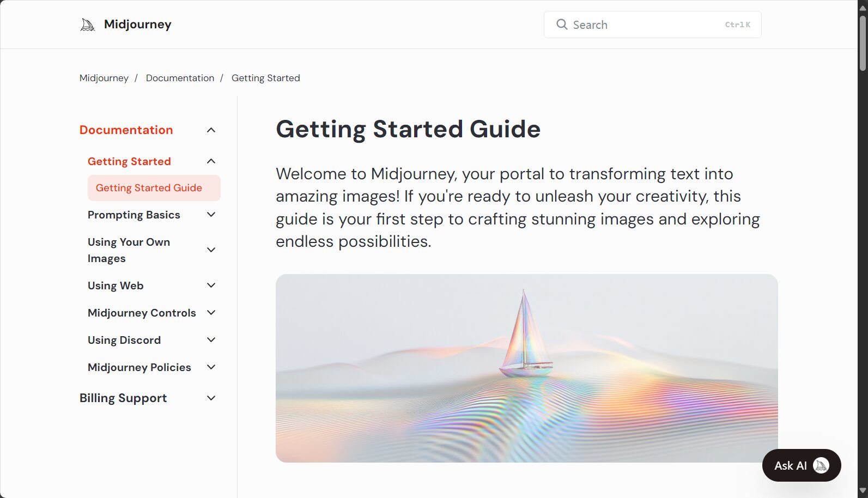Click the Getting Started Guide page heading
The height and width of the screenshot is (498, 868).
point(408,129)
